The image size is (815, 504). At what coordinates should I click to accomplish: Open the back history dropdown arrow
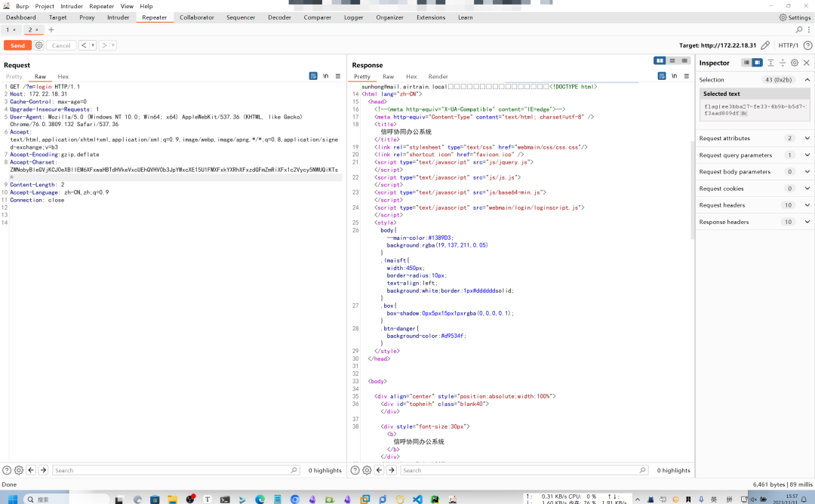(x=93, y=46)
